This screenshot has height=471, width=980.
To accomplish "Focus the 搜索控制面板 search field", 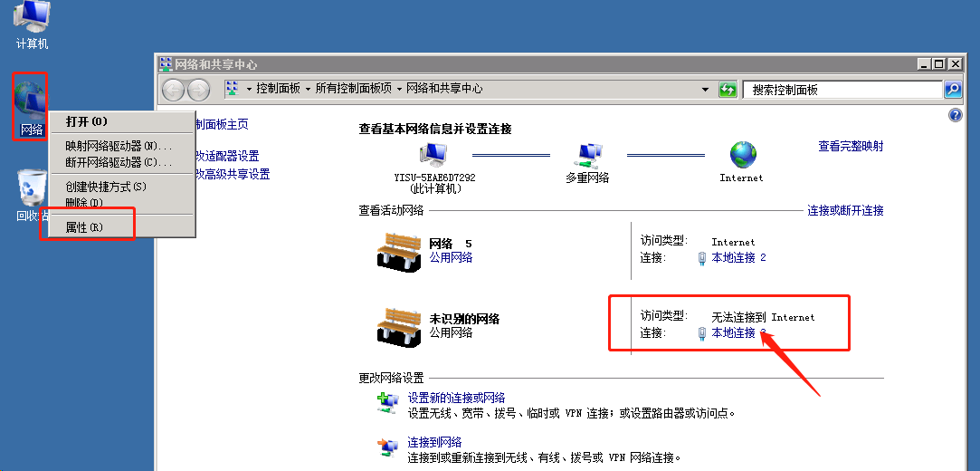I will [842, 90].
